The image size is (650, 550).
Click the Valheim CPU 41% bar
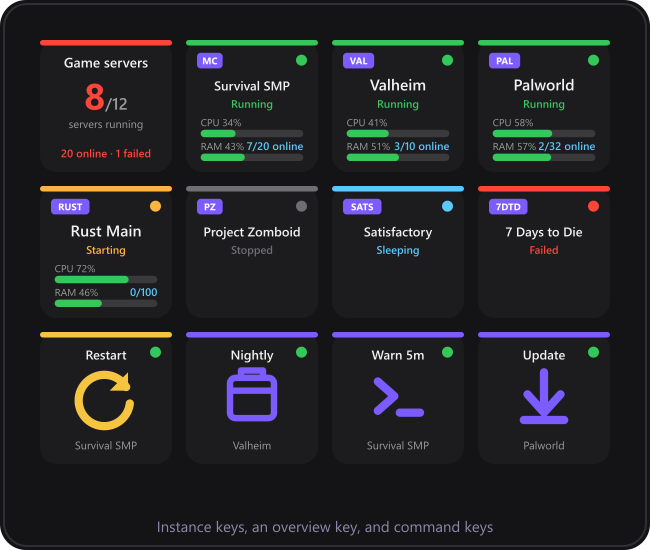[398, 133]
